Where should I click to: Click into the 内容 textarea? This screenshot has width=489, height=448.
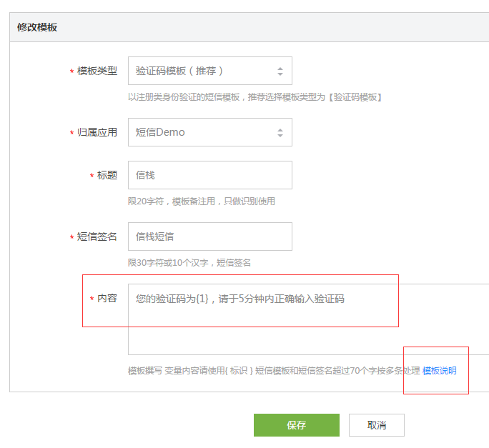tap(308, 319)
